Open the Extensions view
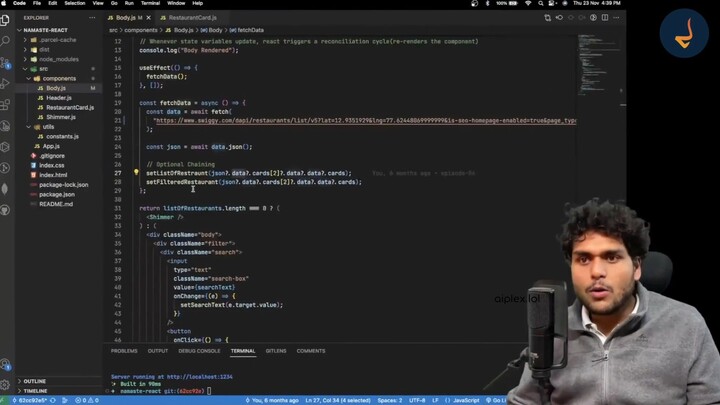The image size is (720, 405). (5, 105)
